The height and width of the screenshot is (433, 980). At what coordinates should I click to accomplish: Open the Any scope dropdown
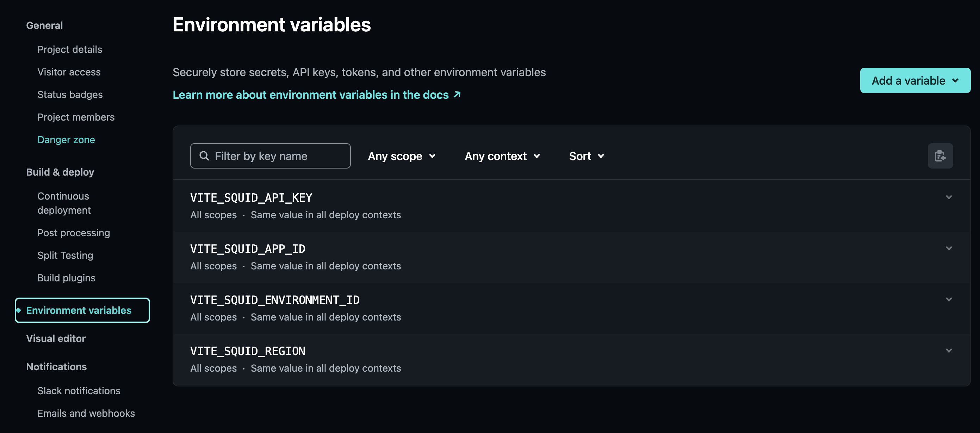pos(401,156)
